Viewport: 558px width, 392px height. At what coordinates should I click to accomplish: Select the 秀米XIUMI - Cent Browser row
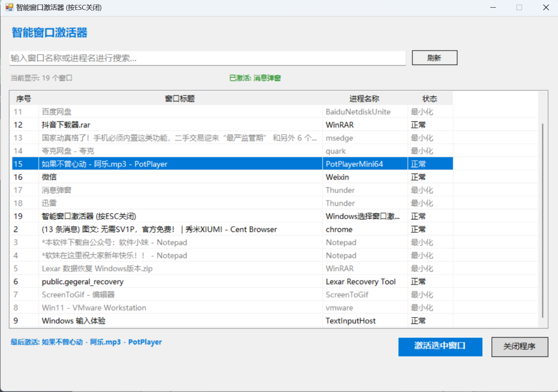point(233,229)
